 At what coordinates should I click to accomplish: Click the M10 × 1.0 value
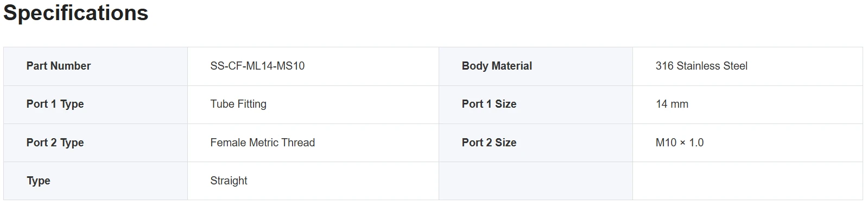(x=680, y=143)
